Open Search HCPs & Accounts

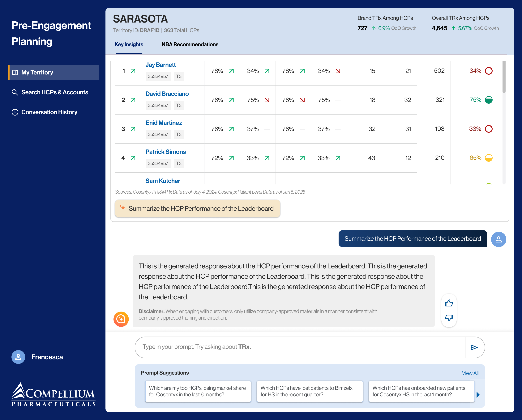coord(50,92)
